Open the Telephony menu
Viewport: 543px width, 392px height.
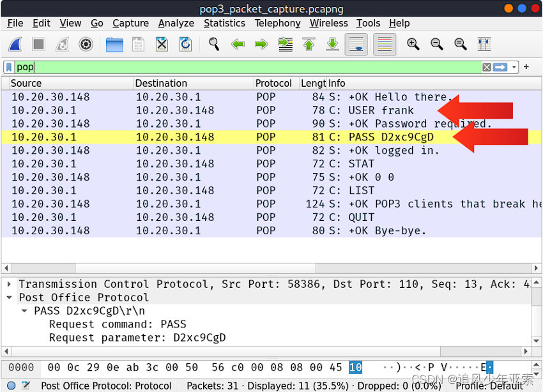(277, 23)
